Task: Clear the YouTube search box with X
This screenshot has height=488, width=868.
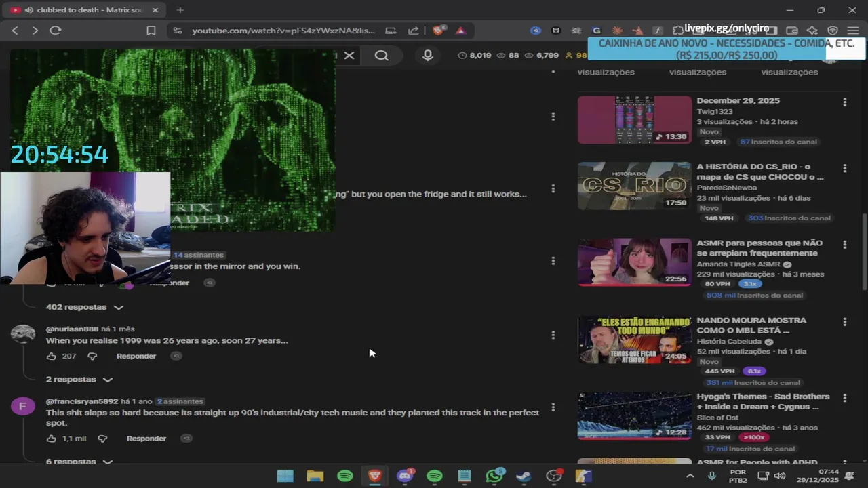Action: pyautogui.click(x=349, y=56)
